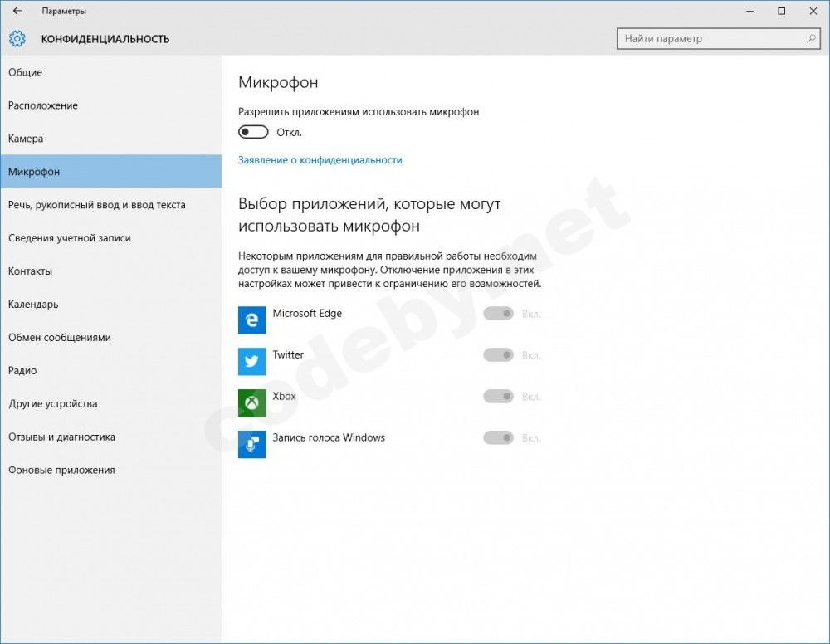Click the Откл. toggle status label

(289, 132)
